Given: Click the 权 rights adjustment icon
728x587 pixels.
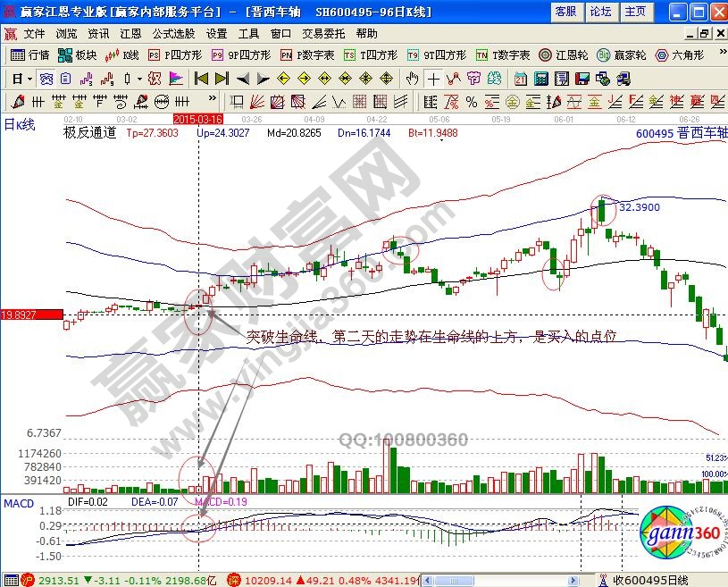Looking at the screenshot, I should [155, 79].
